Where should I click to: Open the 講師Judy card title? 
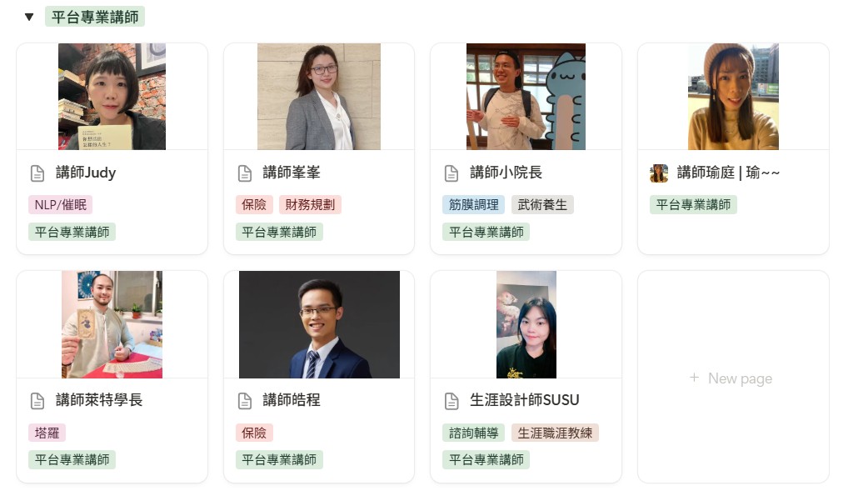pos(86,173)
